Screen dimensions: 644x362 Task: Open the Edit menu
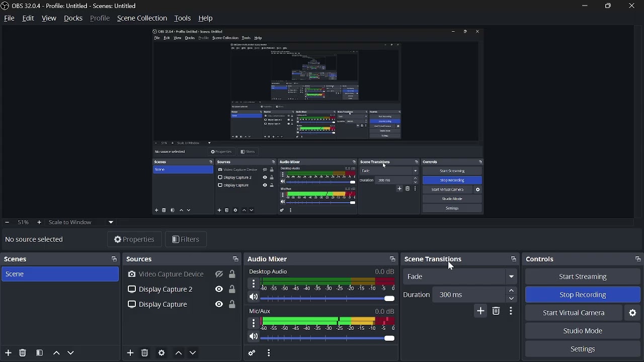tap(28, 18)
